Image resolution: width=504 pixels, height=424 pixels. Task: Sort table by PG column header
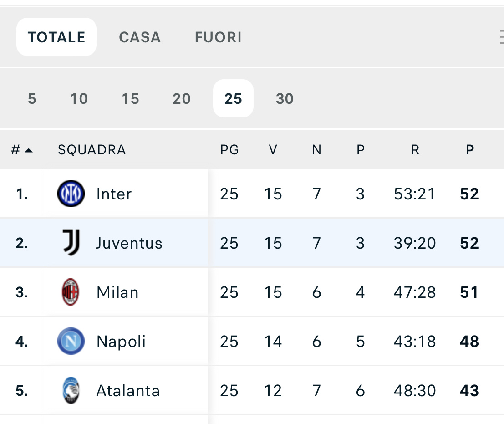[x=229, y=150]
